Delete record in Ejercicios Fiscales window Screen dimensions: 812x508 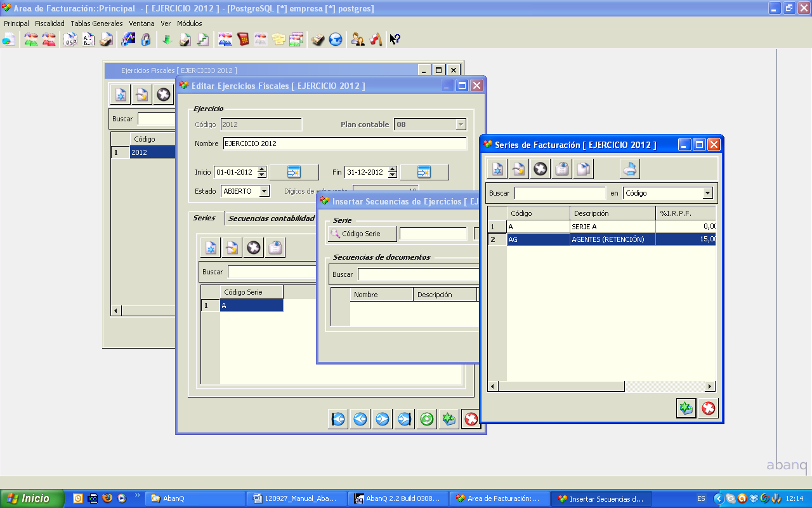point(164,95)
